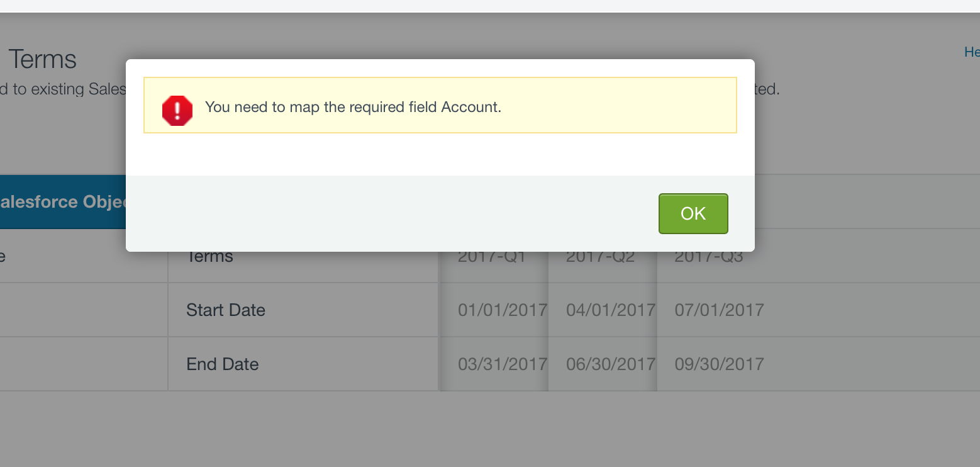Select start date 07/01/2017
The image size is (980, 467).
coord(720,310)
